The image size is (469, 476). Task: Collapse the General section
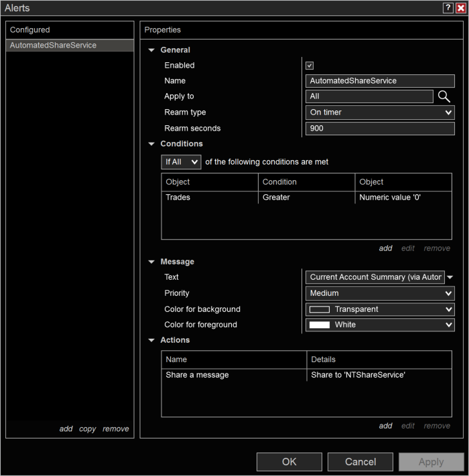[x=151, y=50]
